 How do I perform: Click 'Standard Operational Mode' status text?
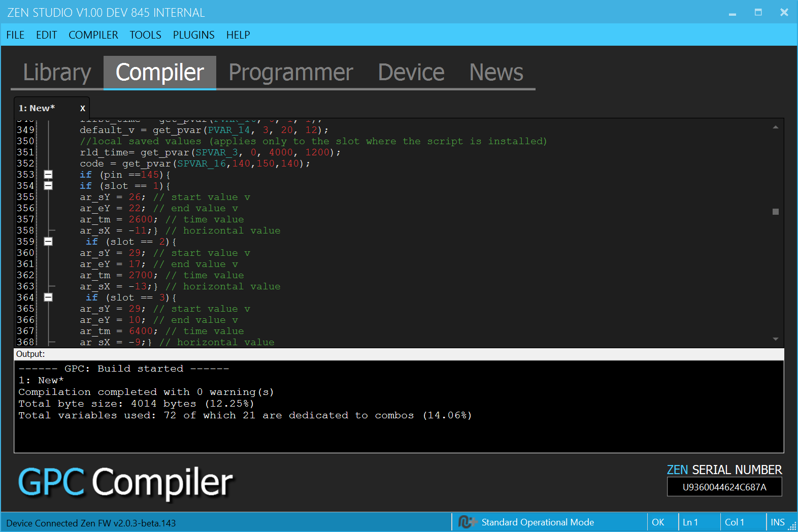[x=538, y=522]
